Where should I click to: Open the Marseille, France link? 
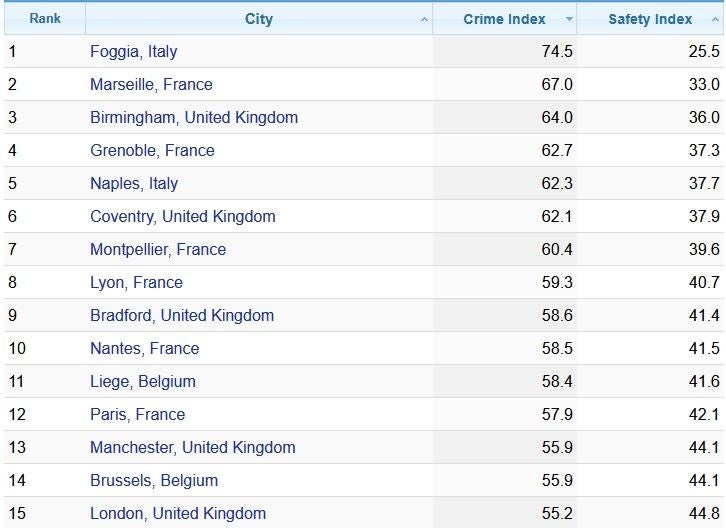[x=151, y=84]
